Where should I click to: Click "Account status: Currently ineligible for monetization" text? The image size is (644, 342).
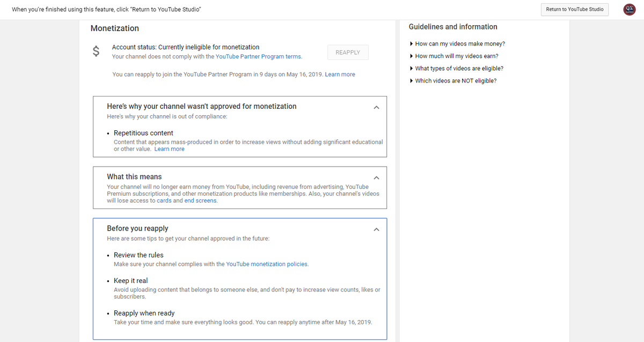pos(186,47)
